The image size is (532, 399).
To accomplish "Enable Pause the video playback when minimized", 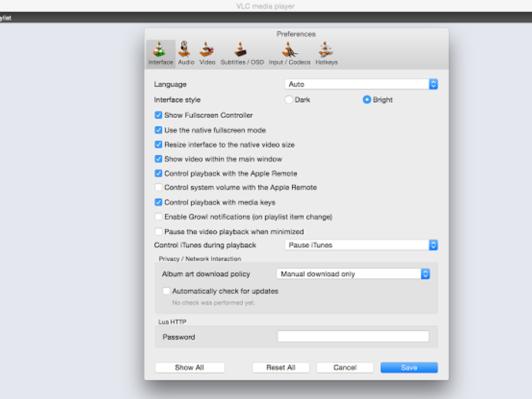I will coord(158,232).
